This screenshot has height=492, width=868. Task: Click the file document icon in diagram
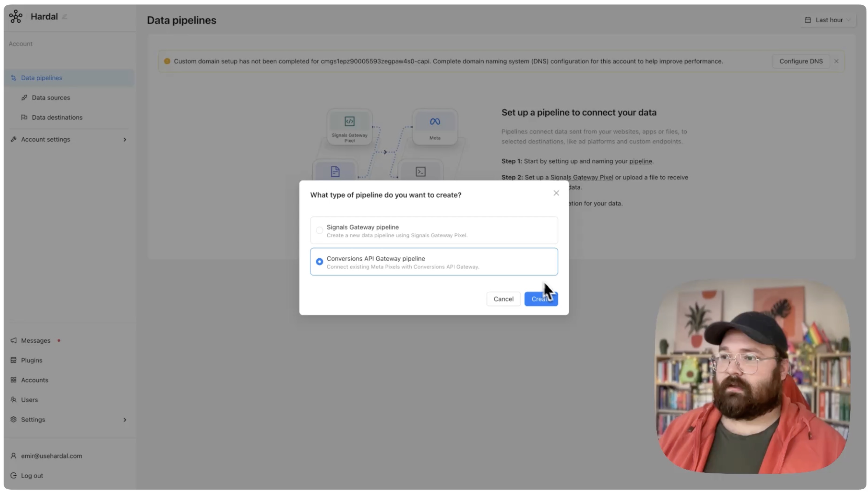pyautogui.click(x=335, y=172)
